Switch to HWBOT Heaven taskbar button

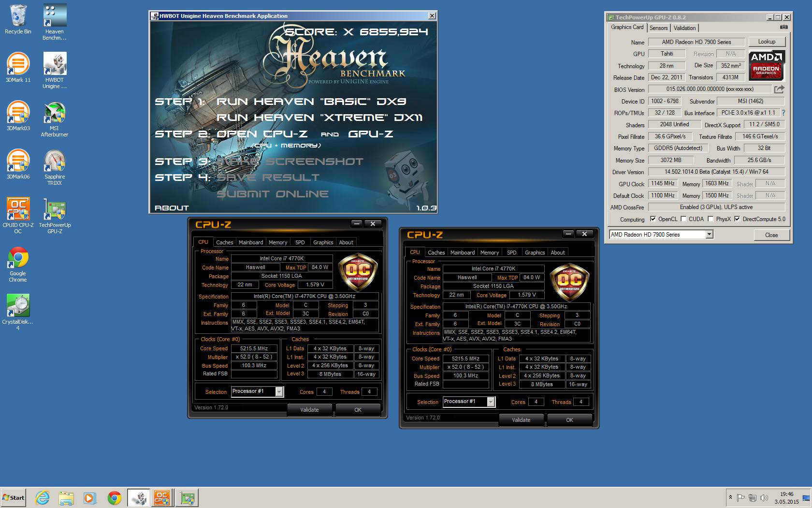pyautogui.click(x=139, y=498)
